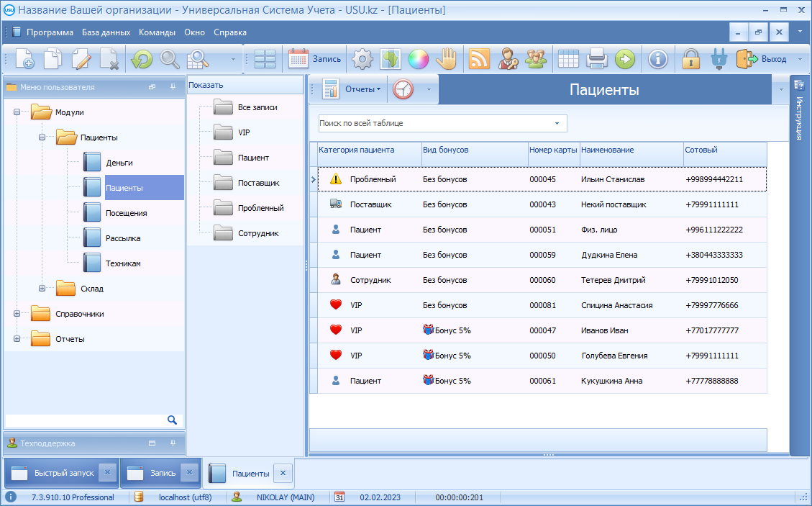The height and width of the screenshot is (506, 812).
Task: Collapse the Модули tree node
Action: tap(17, 112)
